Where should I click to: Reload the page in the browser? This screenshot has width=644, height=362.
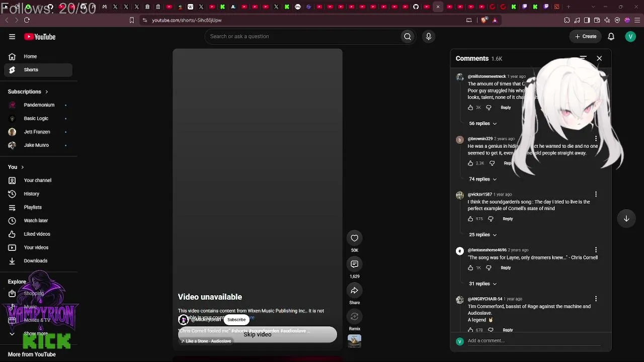[27, 20]
